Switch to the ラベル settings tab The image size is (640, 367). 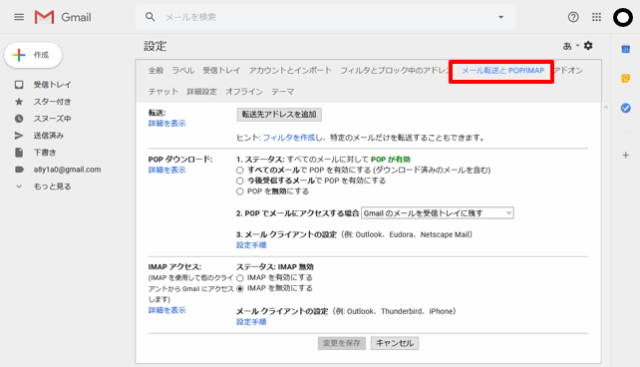tap(183, 71)
